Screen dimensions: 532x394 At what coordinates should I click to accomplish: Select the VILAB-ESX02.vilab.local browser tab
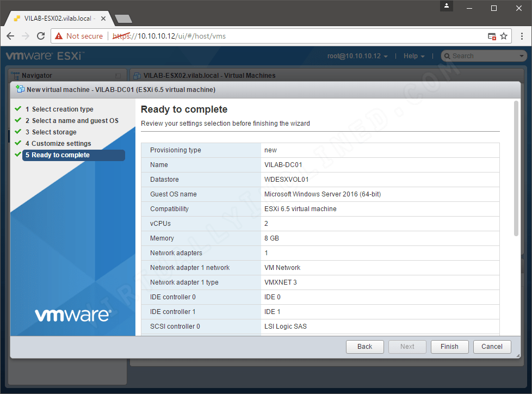(x=54, y=18)
